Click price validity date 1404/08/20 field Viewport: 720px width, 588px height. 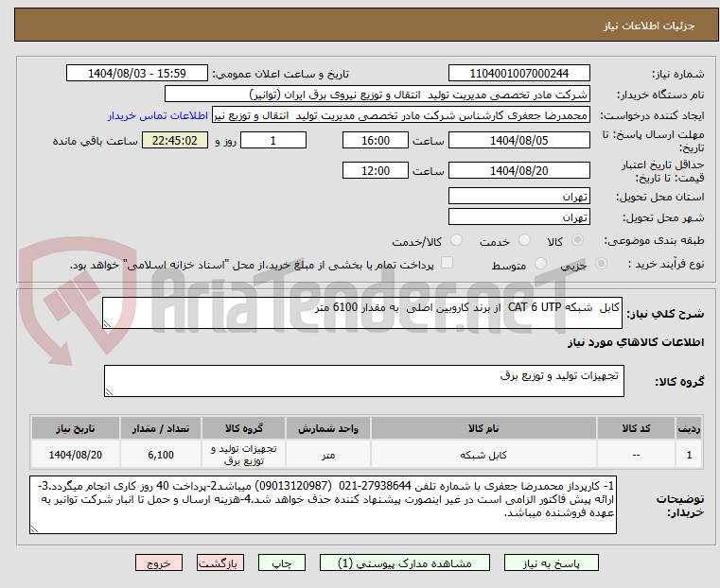tap(518, 170)
